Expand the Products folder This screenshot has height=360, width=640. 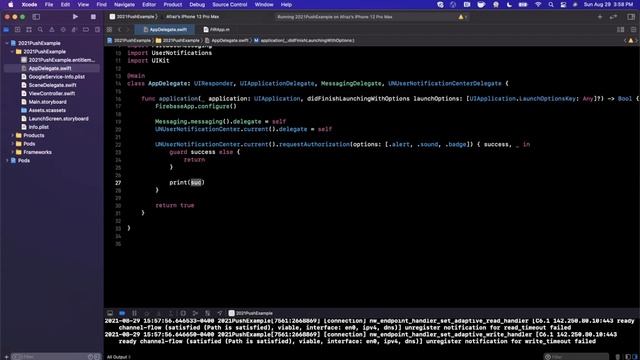(12, 135)
